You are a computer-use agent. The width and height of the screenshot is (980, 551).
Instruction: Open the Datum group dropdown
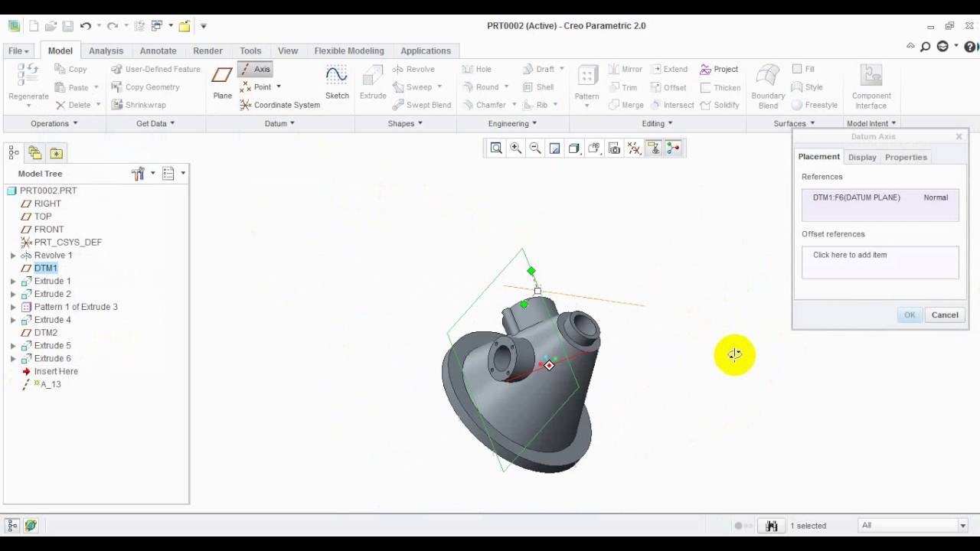(x=279, y=123)
